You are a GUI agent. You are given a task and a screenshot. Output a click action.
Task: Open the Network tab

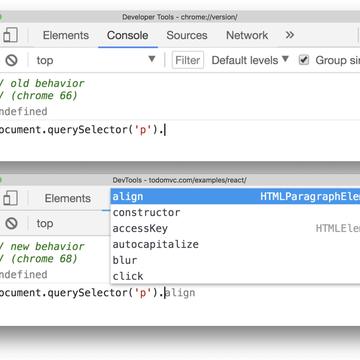pos(247,35)
